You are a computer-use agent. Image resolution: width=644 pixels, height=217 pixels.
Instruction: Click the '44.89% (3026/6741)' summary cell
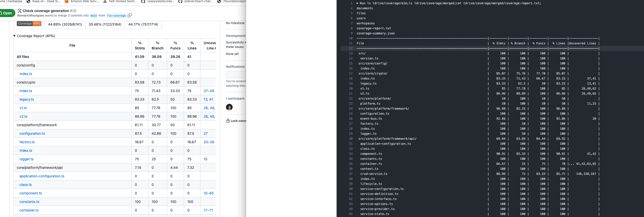click(65, 24)
